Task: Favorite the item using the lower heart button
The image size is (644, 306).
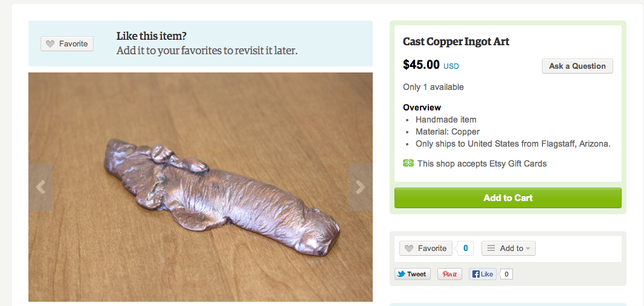Action: (x=425, y=248)
